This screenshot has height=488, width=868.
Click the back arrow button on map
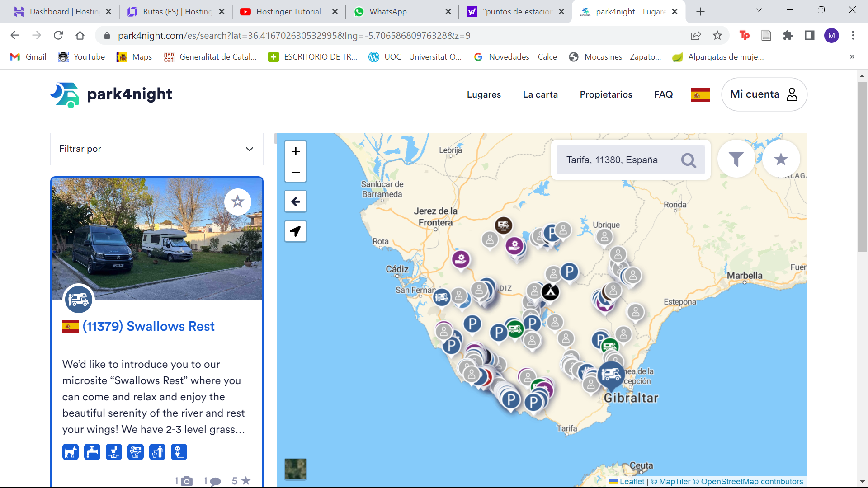tap(295, 202)
